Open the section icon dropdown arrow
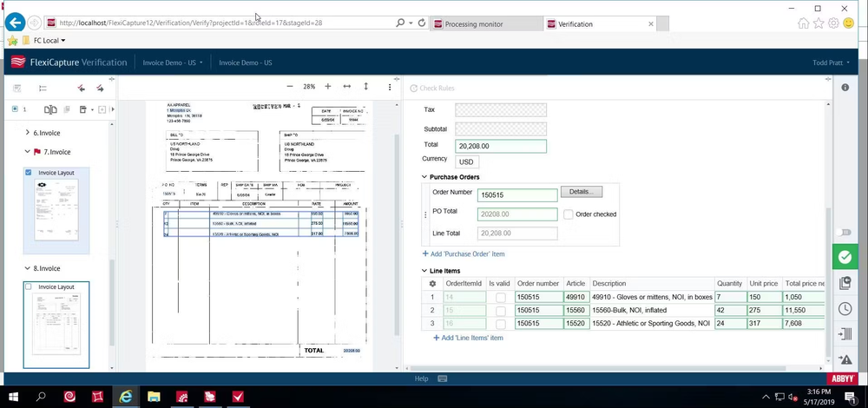 (93, 109)
